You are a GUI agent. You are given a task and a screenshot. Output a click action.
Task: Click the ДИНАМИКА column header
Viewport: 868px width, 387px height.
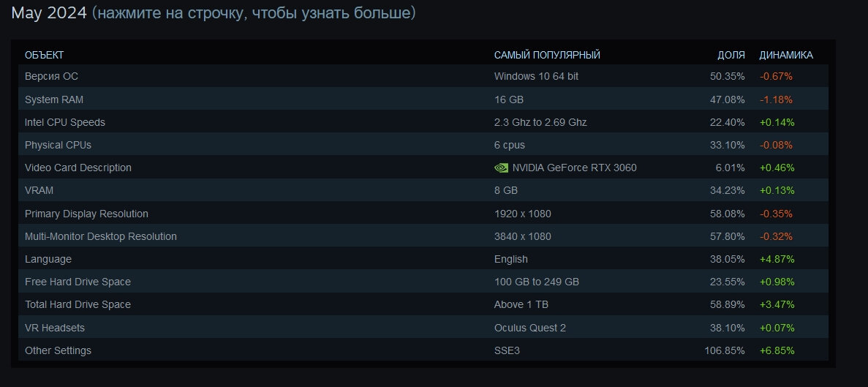point(786,56)
